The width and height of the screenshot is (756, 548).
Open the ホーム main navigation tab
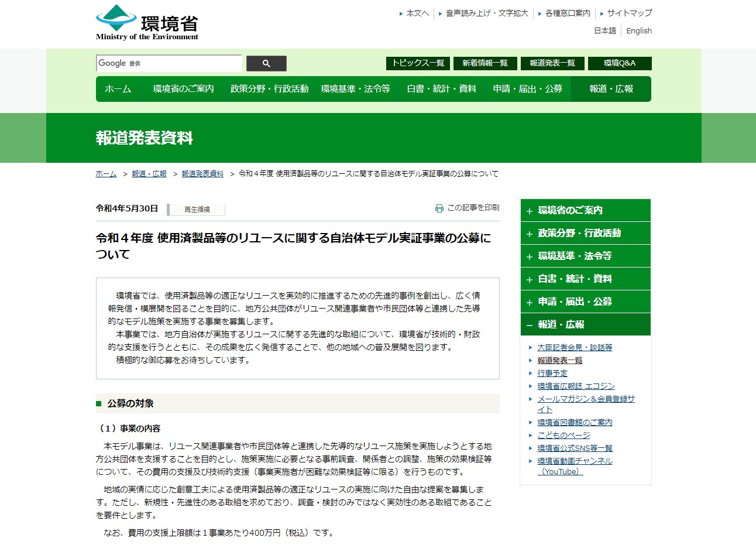pyautogui.click(x=118, y=89)
